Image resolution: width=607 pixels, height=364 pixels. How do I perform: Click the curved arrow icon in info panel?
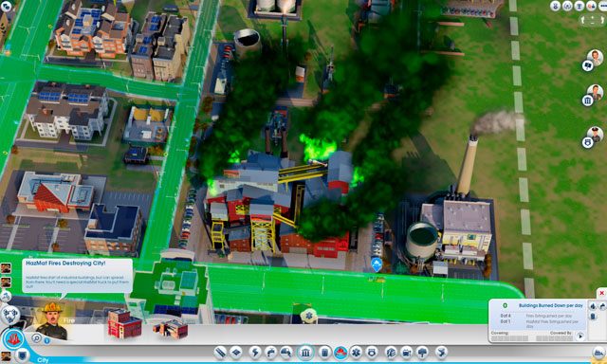click(x=603, y=306)
